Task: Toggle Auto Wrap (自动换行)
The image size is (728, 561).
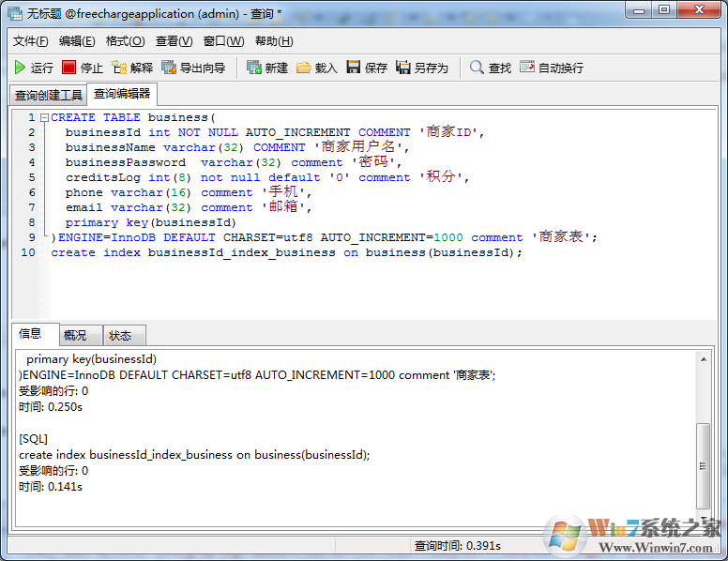Action: (527, 68)
